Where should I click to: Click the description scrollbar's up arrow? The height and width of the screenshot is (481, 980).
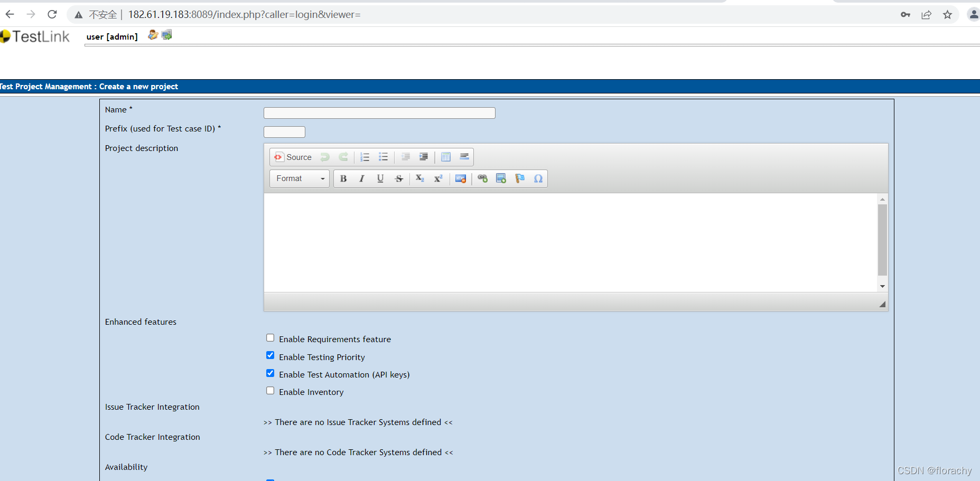coord(882,199)
